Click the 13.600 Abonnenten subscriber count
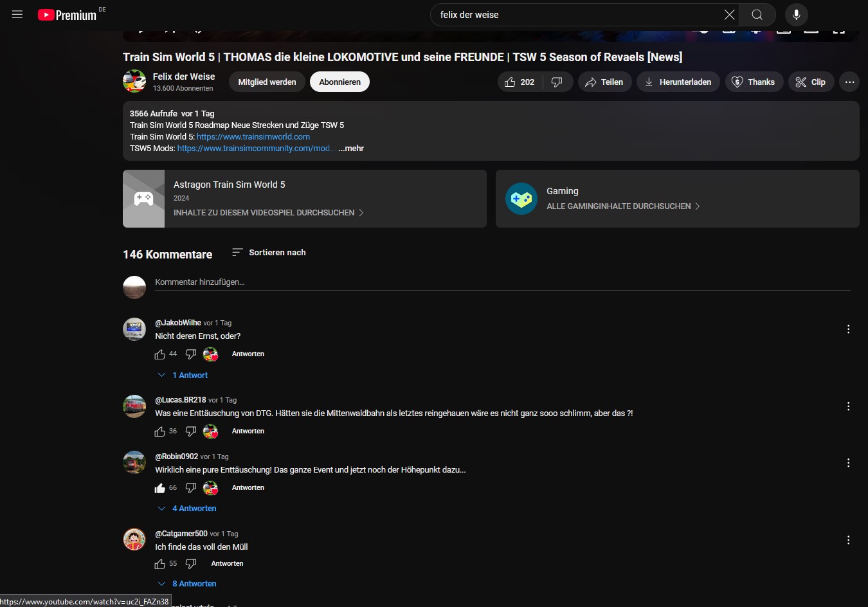The height and width of the screenshot is (607, 868). pos(183,89)
